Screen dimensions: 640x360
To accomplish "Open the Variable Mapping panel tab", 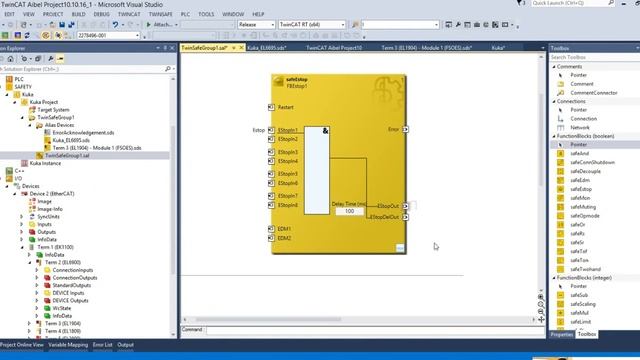I will click(x=68, y=345).
